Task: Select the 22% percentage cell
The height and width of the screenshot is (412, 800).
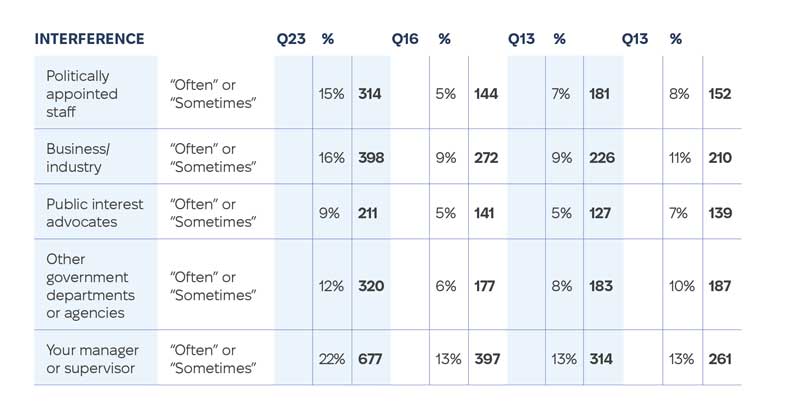Action: [331, 359]
